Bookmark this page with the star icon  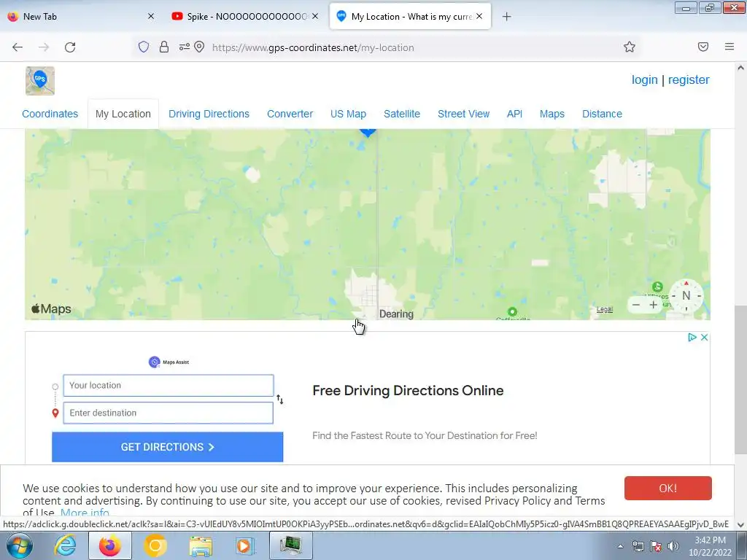[630, 47]
